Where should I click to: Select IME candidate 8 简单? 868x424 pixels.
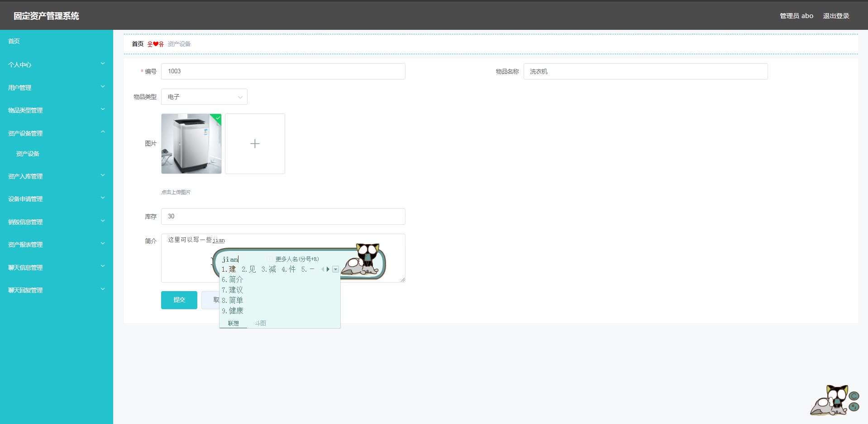pyautogui.click(x=233, y=301)
